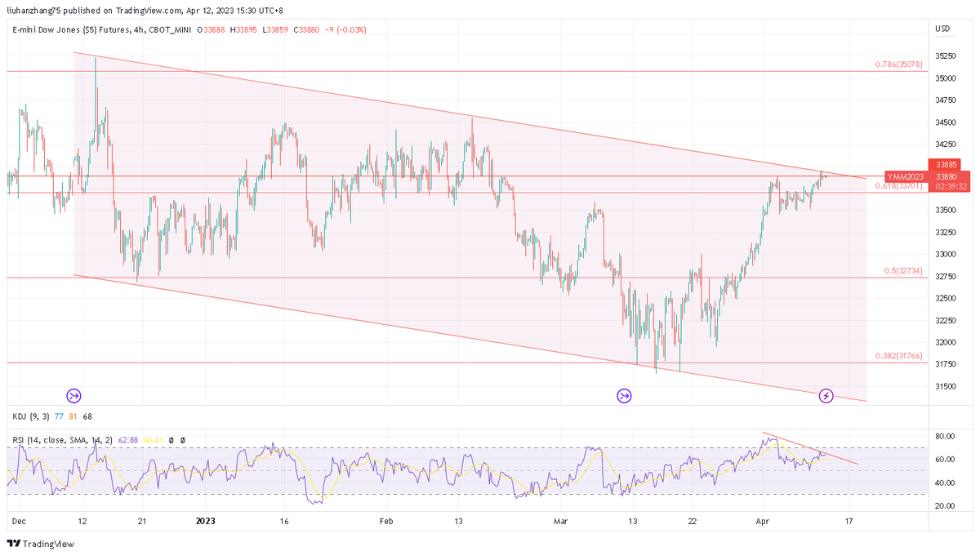Click the publisher line liuhanzhang75 at top
The height and width of the screenshot is (556, 980).
click(145, 11)
